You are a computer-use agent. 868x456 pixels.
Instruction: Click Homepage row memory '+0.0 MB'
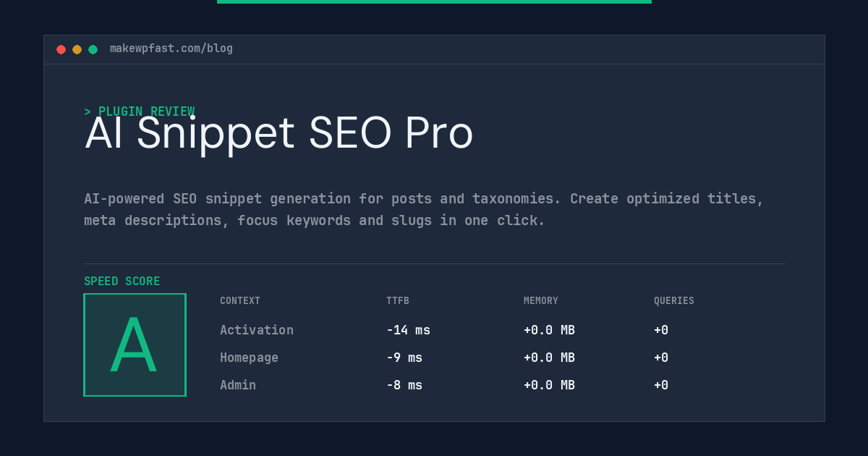click(x=549, y=358)
